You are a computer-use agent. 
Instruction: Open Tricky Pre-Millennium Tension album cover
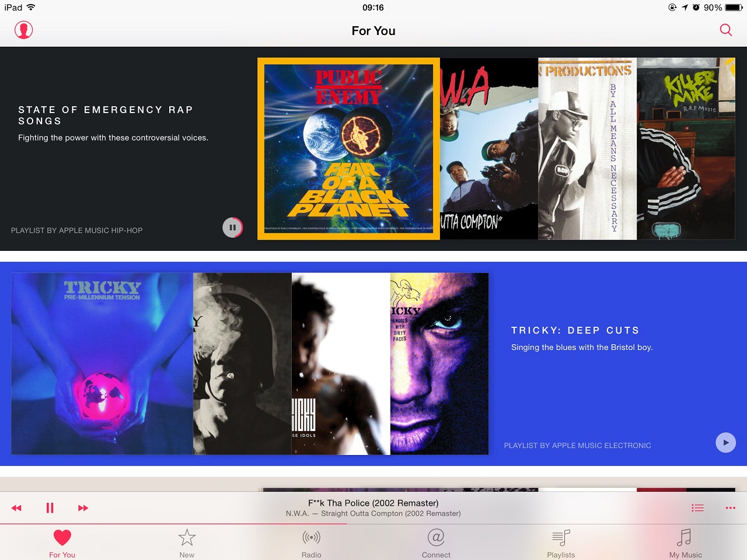tap(102, 363)
